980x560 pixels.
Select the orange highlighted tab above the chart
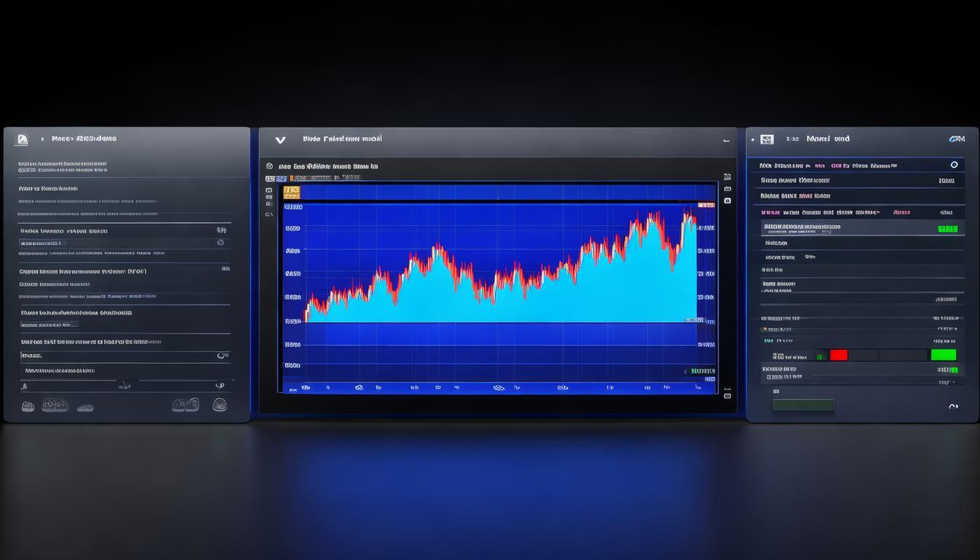tap(291, 192)
